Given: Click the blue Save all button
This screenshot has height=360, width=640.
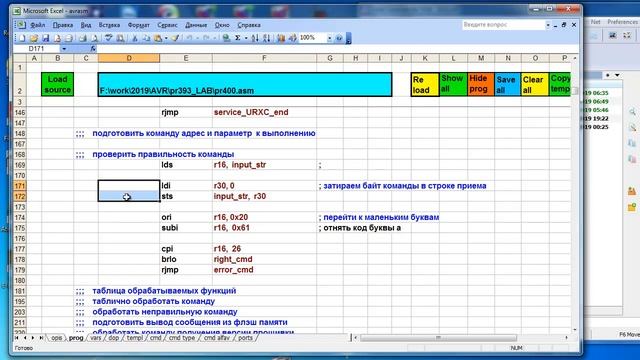Looking at the screenshot, I should [x=508, y=84].
